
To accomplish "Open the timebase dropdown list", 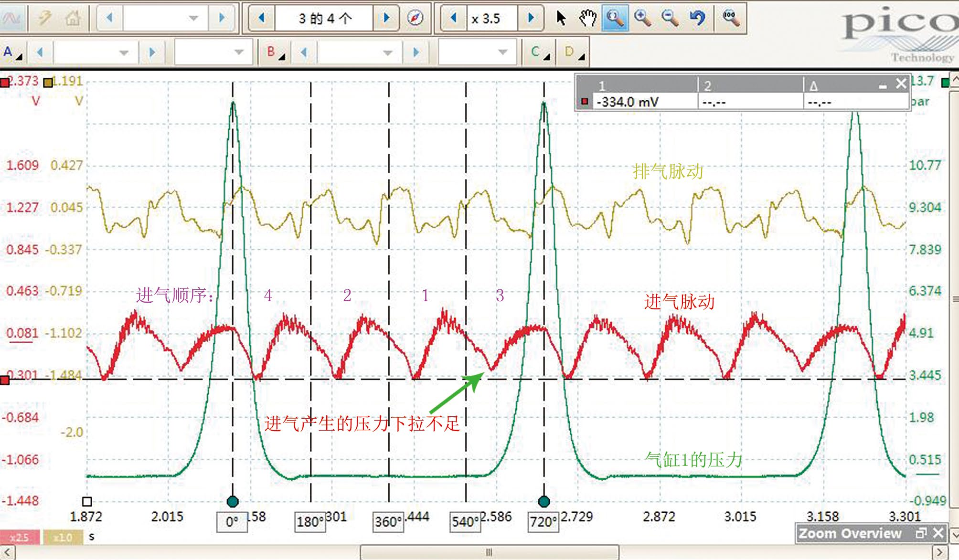I will click(x=193, y=18).
